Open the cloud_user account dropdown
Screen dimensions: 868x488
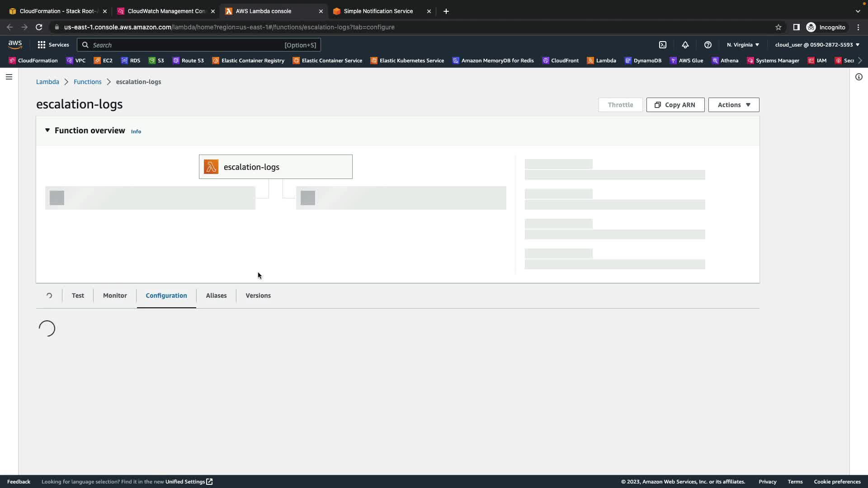(x=817, y=45)
